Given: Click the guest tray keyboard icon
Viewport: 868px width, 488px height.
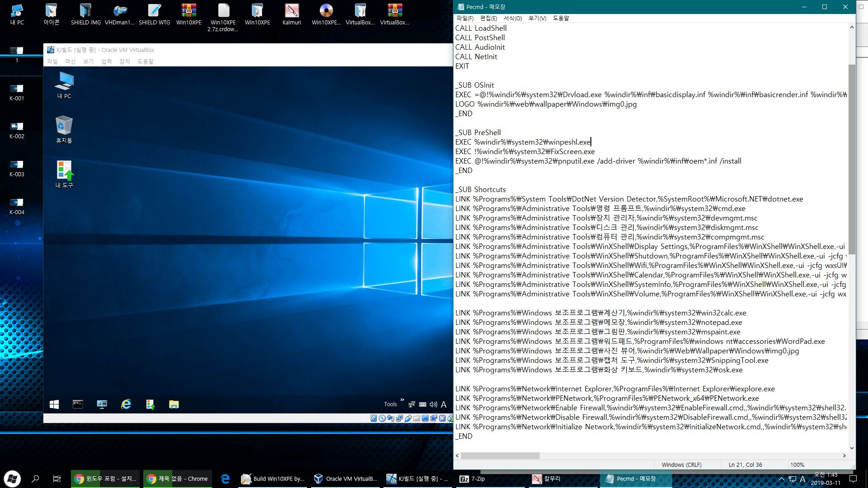Looking at the screenshot, I should click(422, 404).
